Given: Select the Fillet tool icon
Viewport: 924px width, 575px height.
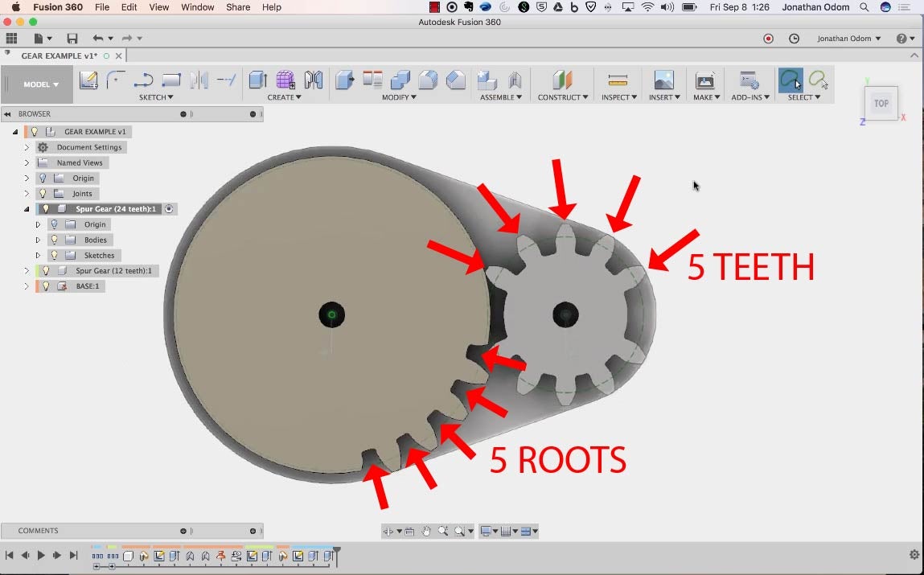Looking at the screenshot, I should (x=428, y=80).
